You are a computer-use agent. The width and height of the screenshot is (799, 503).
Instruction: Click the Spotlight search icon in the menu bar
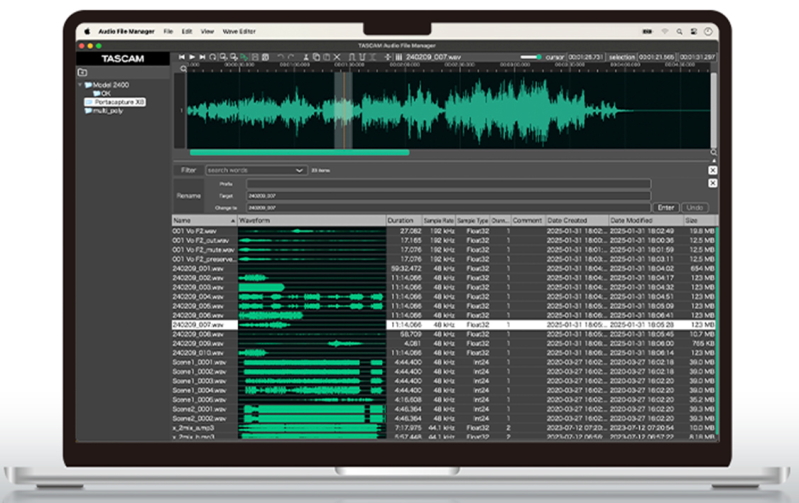pos(679,32)
